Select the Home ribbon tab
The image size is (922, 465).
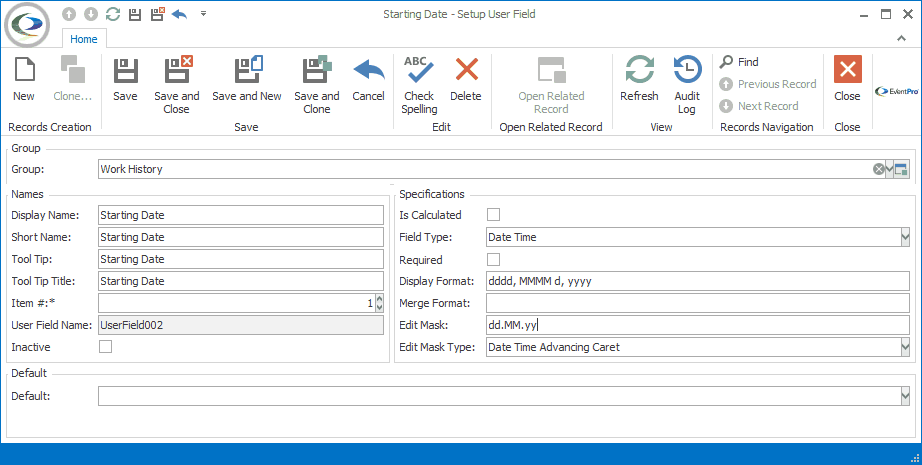point(83,39)
